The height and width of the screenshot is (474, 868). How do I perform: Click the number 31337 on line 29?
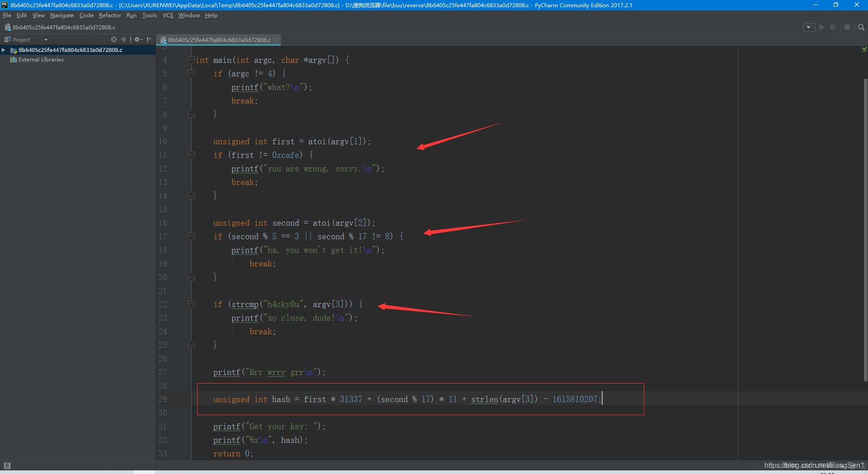click(351, 399)
